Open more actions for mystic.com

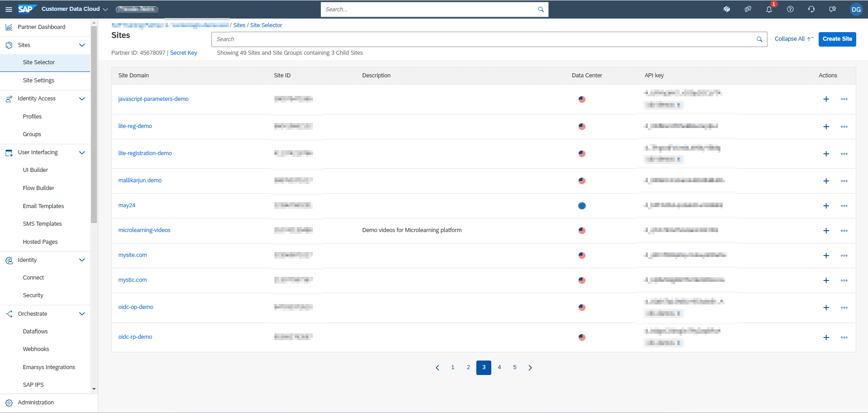click(844, 280)
